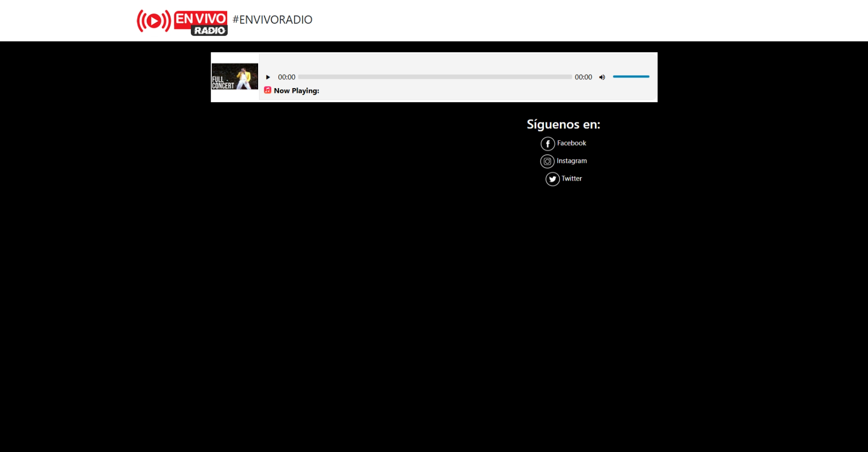Image resolution: width=868 pixels, height=452 pixels.
Task: Start the radio stream with the play button
Action: [268, 77]
